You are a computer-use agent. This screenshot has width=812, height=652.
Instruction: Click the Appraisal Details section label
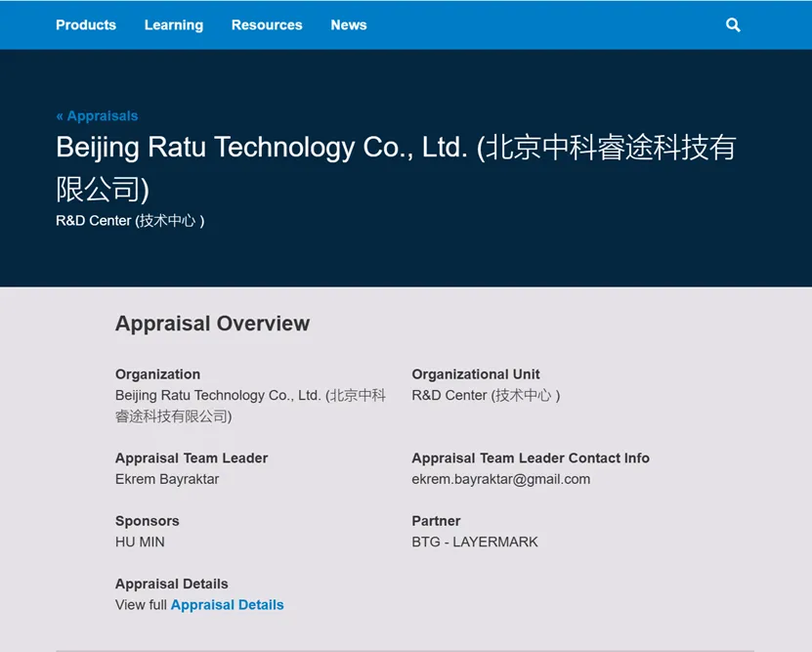pyautogui.click(x=171, y=584)
